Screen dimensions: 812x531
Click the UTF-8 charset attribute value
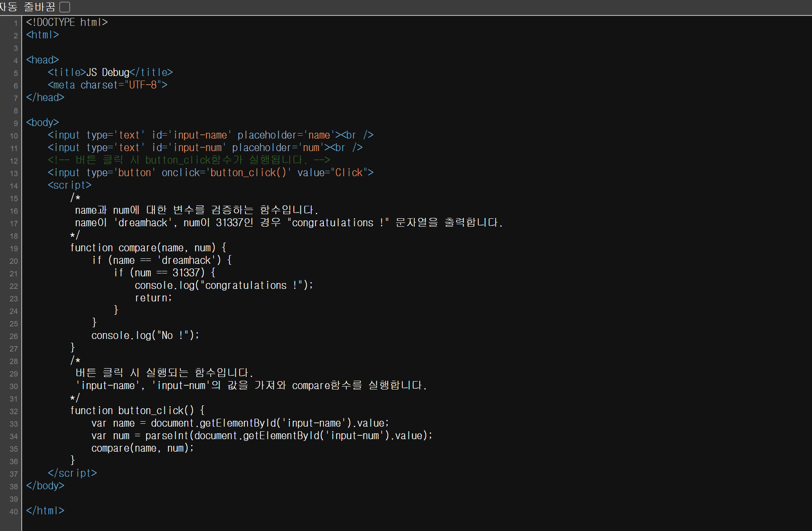point(142,85)
